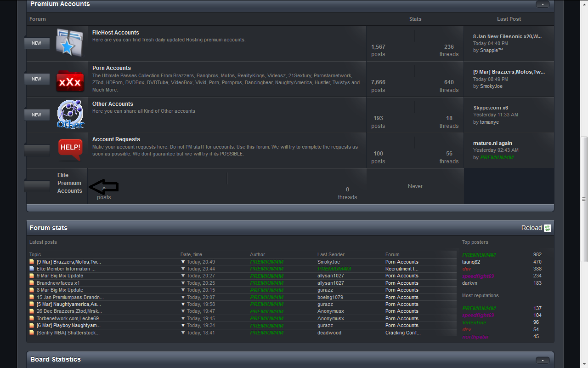View Snapple™ user profile

click(x=492, y=51)
